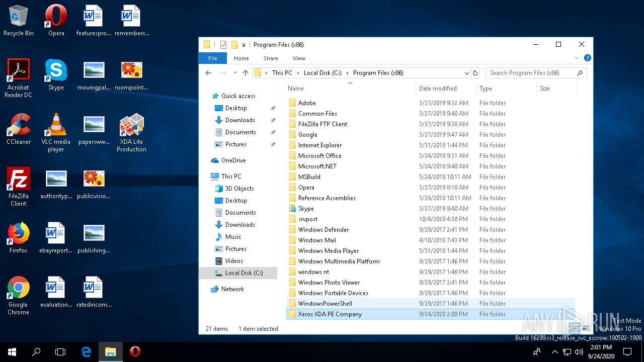The image size is (644, 362).
Task: Open the Customize Quick Access Toolbar dropdown
Action: click(244, 45)
